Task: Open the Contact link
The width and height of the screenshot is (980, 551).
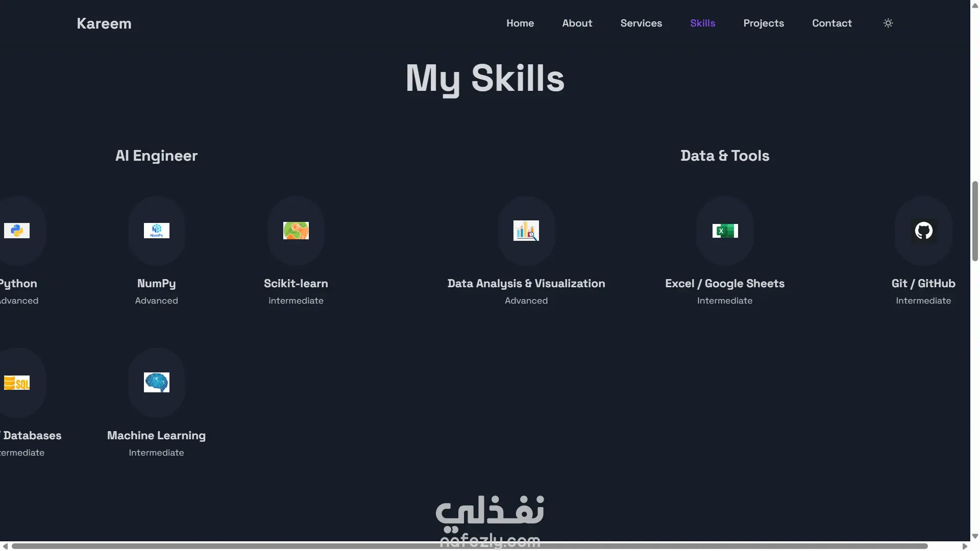Action: tap(832, 23)
